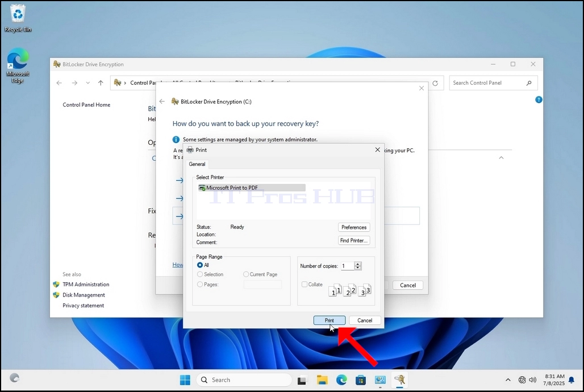Open Microsoft Edge desktop shortcut
Viewport: 584px width, 392px height.
pyautogui.click(x=18, y=65)
